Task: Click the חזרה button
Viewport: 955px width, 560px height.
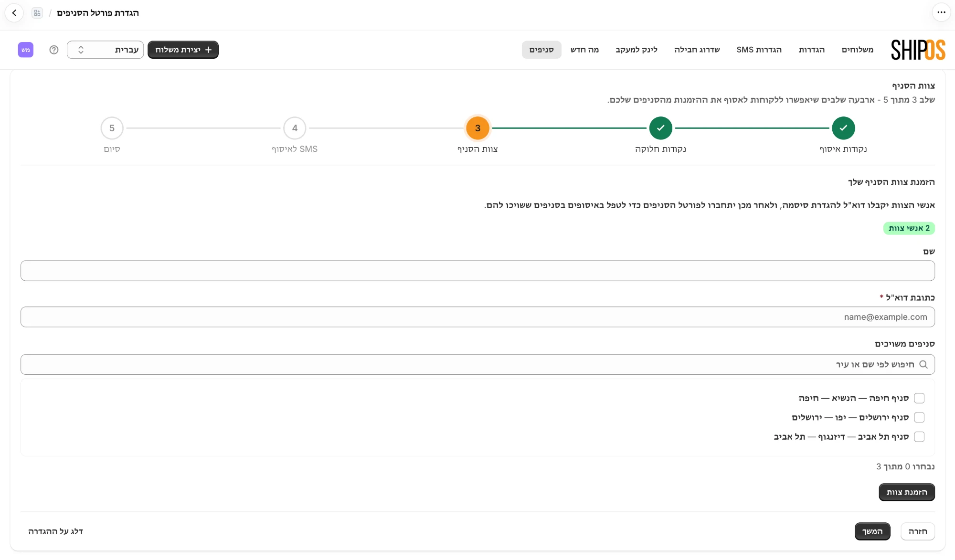Action: (x=918, y=531)
